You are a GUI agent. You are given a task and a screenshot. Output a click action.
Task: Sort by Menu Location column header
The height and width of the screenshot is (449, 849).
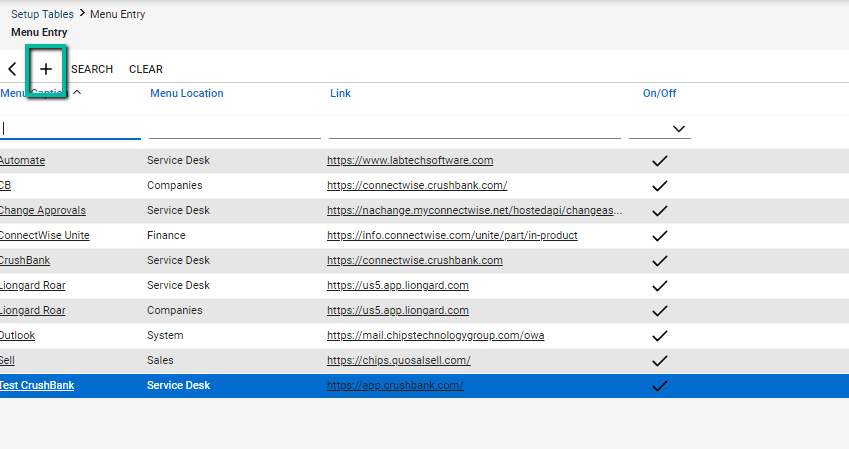(x=187, y=93)
